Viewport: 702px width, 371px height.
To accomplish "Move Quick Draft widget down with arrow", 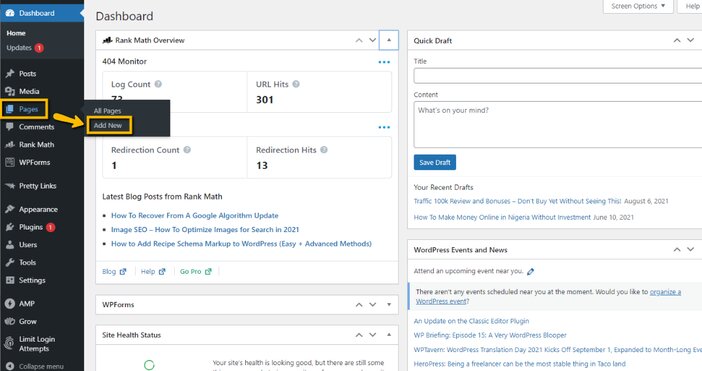I will pyautogui.click(x=690, y=40).
